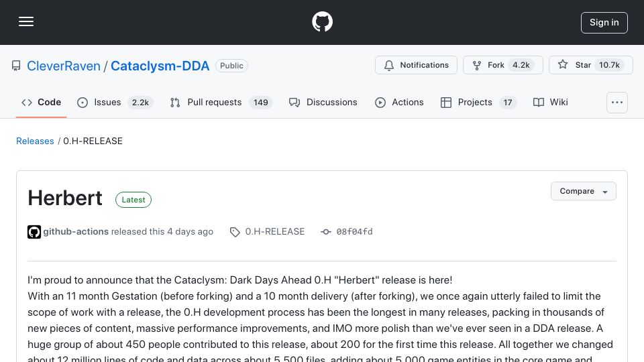The height and width of the screenshot is (362, 644).
Task: Click the 17 projects counter
Action: pos(508,103)
